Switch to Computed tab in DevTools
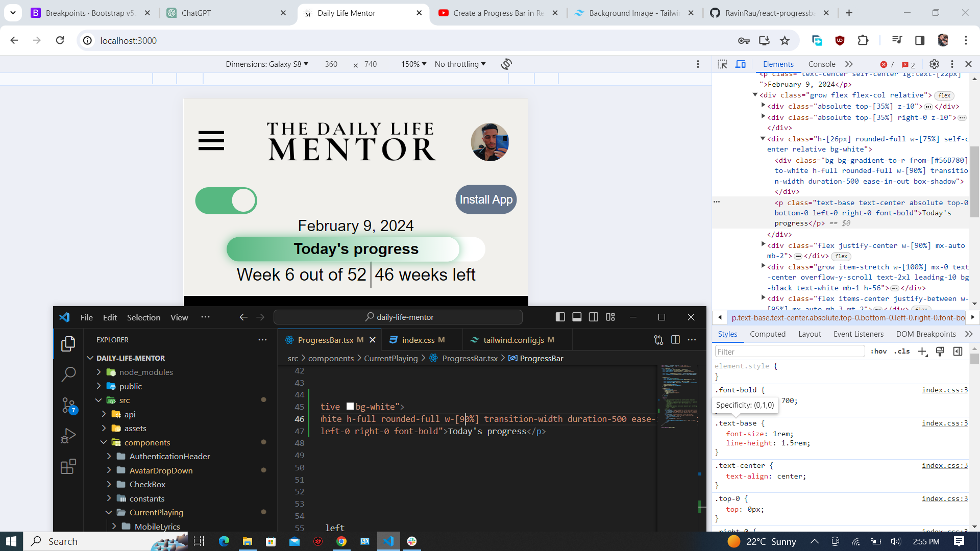 (767, 334)
